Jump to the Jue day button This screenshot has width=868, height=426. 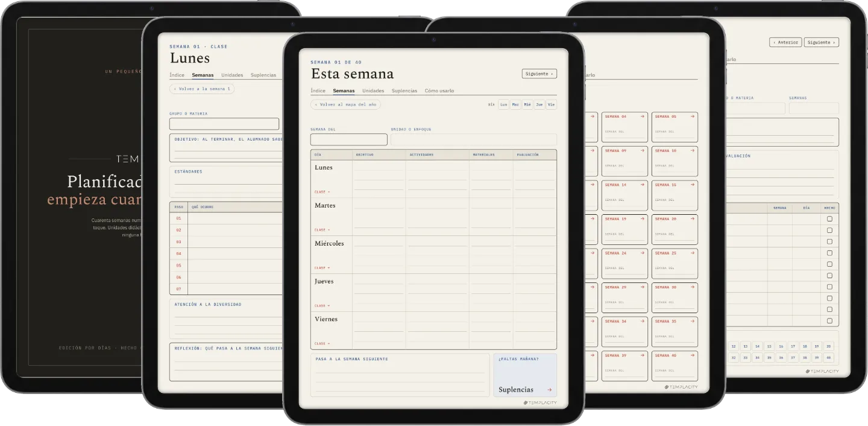pyautogui.click(x=539, y=104)
